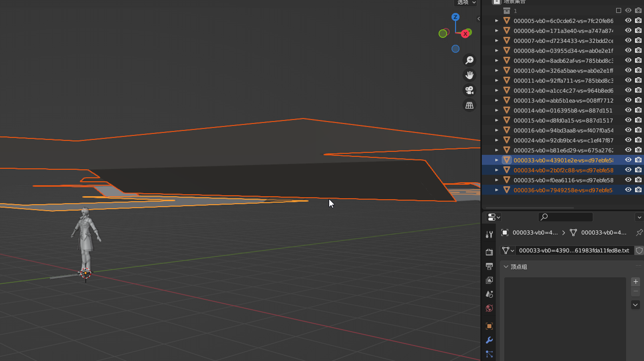Click the properties search field
The image size is (644, 361).
coord(566,217)
